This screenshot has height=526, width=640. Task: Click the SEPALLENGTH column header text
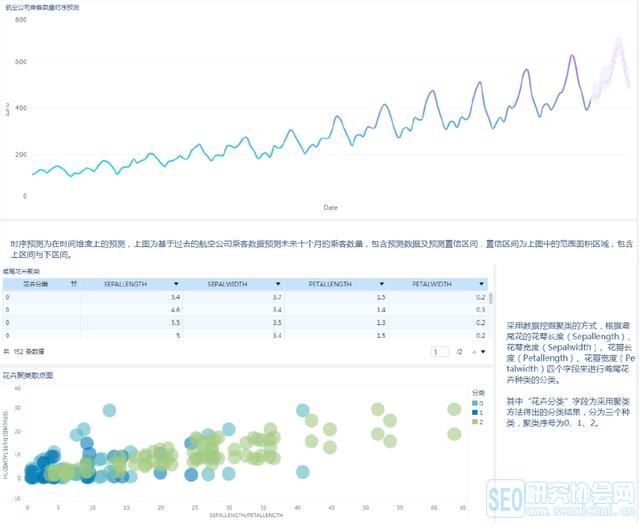pyautogui.click(x=125, y=284)
